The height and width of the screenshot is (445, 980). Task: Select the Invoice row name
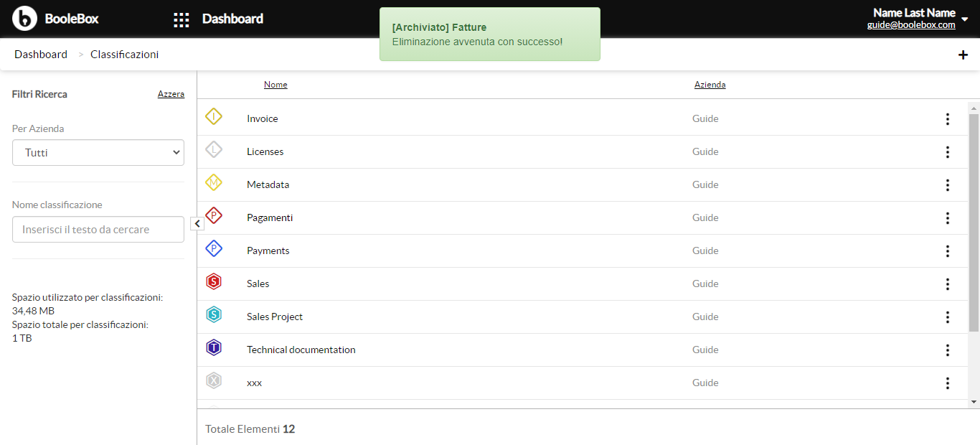(x=262, y=119)
